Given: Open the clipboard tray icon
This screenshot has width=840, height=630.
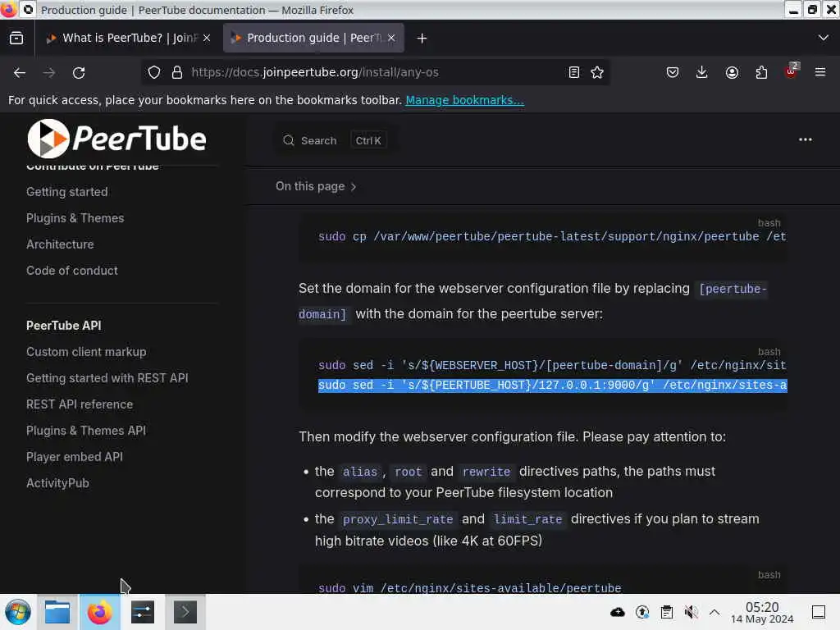Looking at the screenshot, I should (666, 612).
